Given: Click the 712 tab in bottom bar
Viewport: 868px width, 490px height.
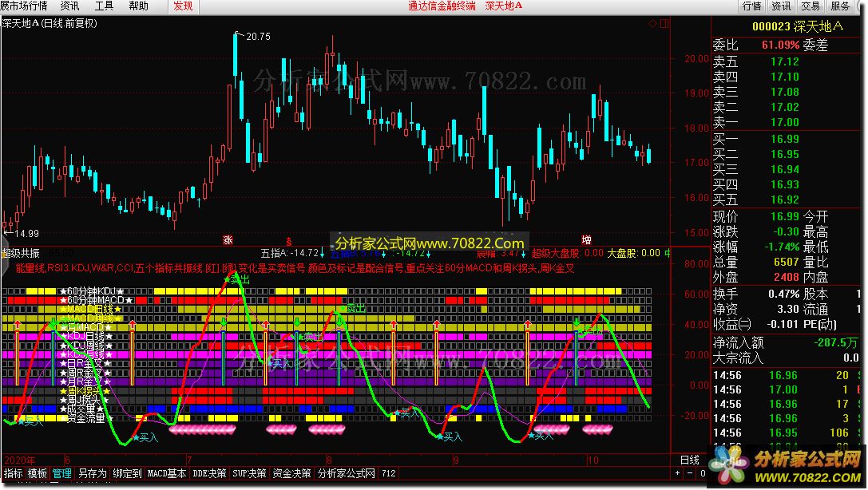Looking at the screenshot, I should point(389,473).
